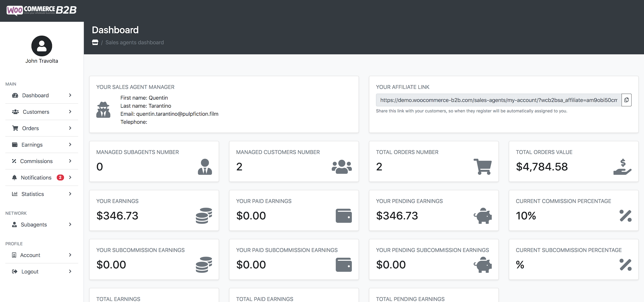Open the Subagents sidebar link
The width and height of the screenshot is (644, 302).
point(42,224)
